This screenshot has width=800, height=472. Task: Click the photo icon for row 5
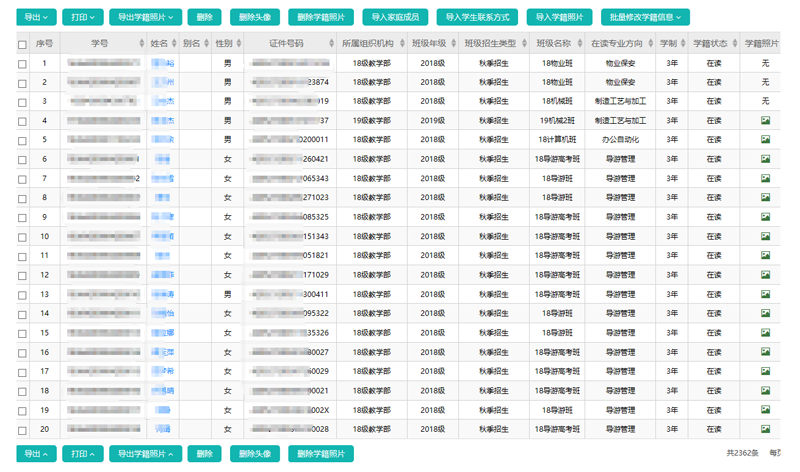click(x=765, y=140)
